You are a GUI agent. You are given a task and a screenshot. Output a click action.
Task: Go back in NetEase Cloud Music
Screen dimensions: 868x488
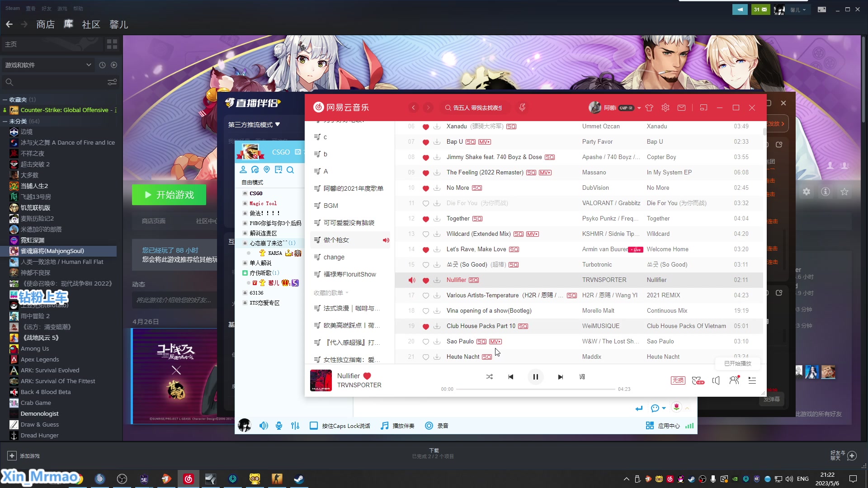413,108
